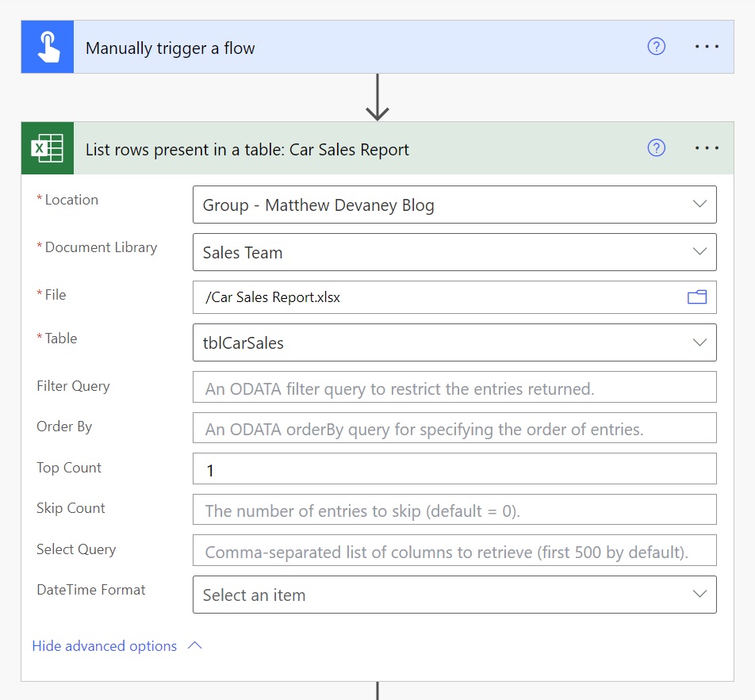The height and width of the screenshot is (700, 755).
Task: Open more options for Manually trigger a flow
Action: (x=707, y=47)
